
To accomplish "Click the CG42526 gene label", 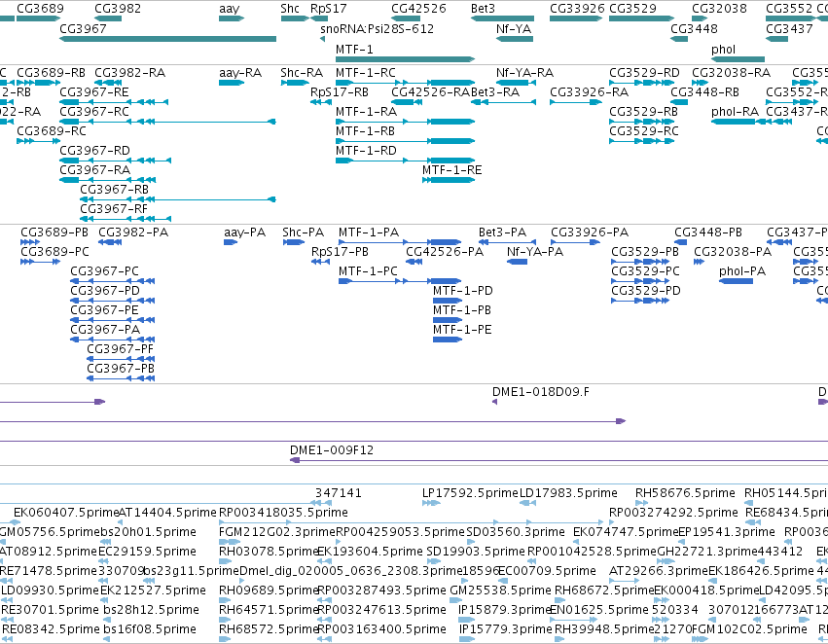I will tap(418, 9).
